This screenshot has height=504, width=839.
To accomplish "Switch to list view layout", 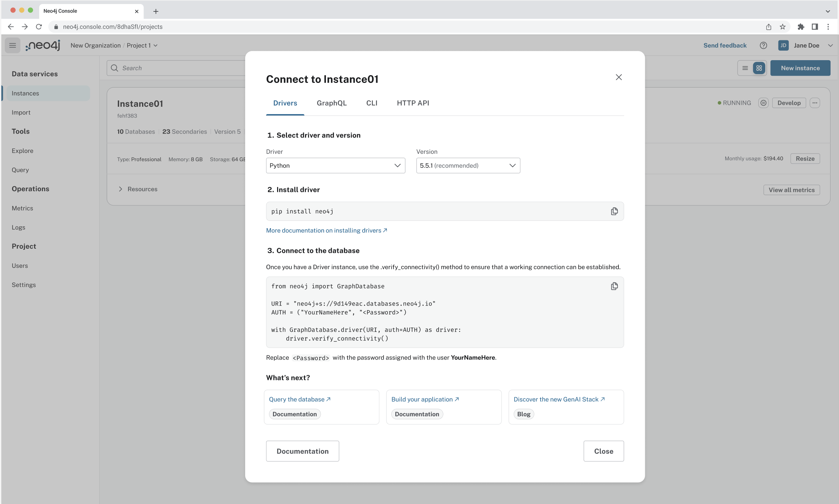I will [745, 68].
